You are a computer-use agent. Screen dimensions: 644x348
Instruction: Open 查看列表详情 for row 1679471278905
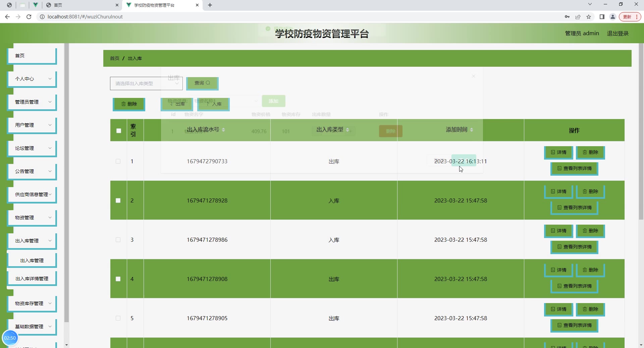pos(574,326)
